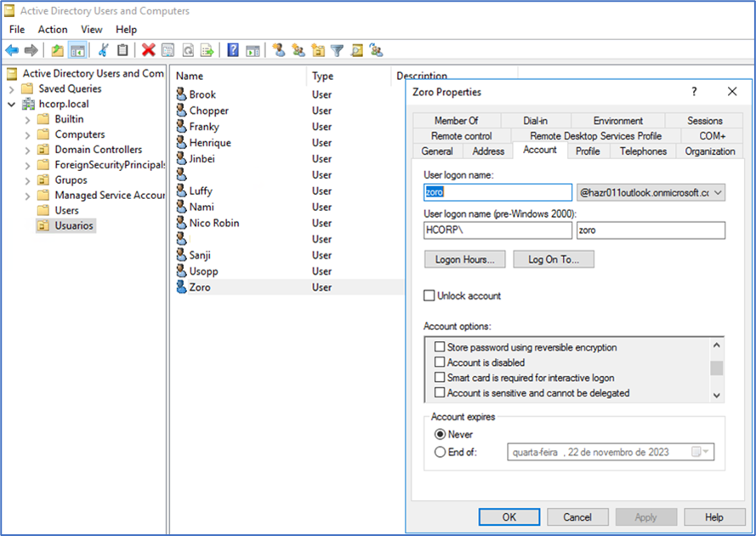Enable the Account is disabled option
Screen dimensions: 756x536
tap(440, 362)
